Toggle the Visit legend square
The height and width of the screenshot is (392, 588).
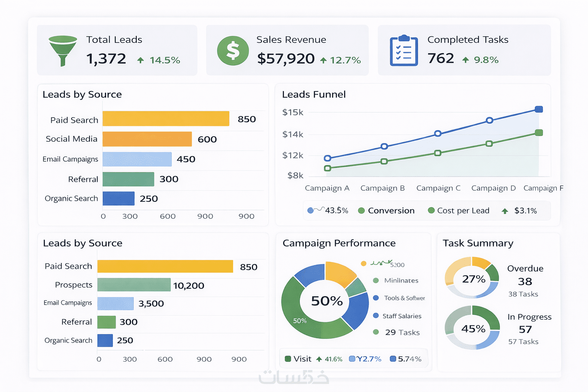pyautogui.click(x=288, y=359)
